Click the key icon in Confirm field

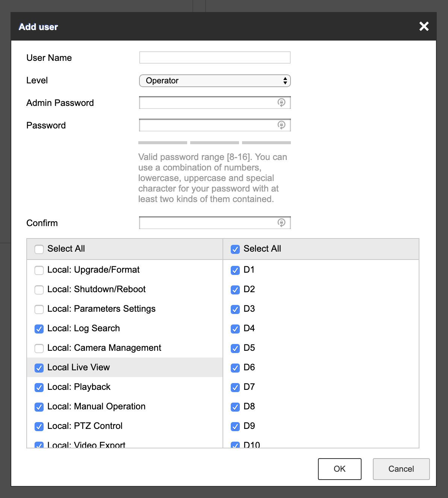(x=281, y=223)
